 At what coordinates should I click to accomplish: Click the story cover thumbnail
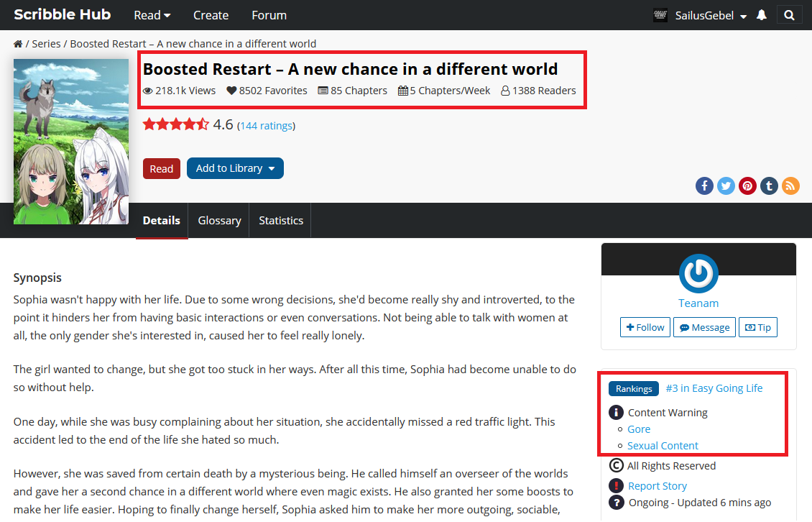pyautogui.click(x=71, y=142)
